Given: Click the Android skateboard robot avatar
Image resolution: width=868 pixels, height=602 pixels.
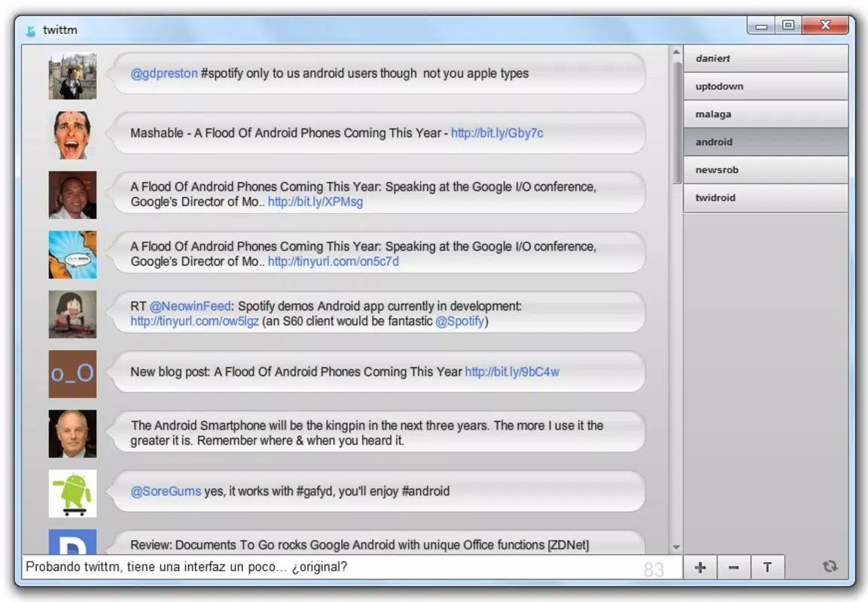Looking at the screenshot, I should pyautogui.click(x=72, y=494).
